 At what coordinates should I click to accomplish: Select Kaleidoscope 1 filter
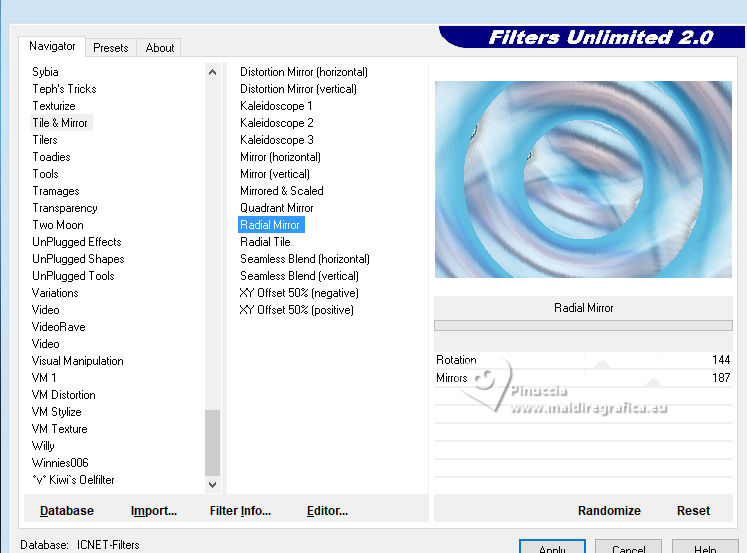pos(276,106)
